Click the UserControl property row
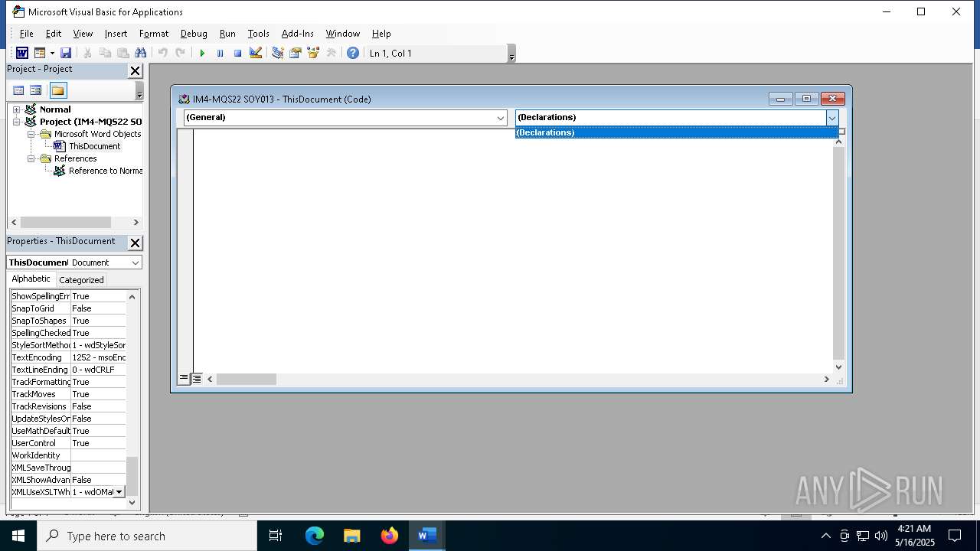The width and height of the screenshot is (980, 551). click(67, 443)
